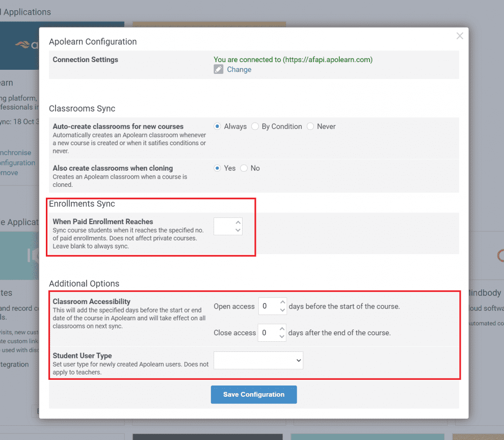504x440 pixels.
Task: Click the Apolearn logo tile in background
Action: tap(20, 45)
